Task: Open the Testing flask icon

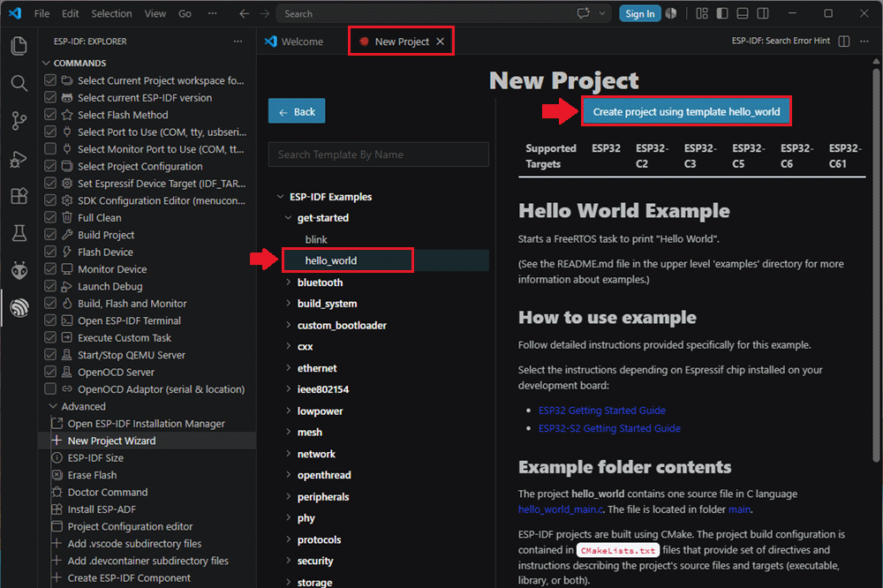Action: click(19, 233)
